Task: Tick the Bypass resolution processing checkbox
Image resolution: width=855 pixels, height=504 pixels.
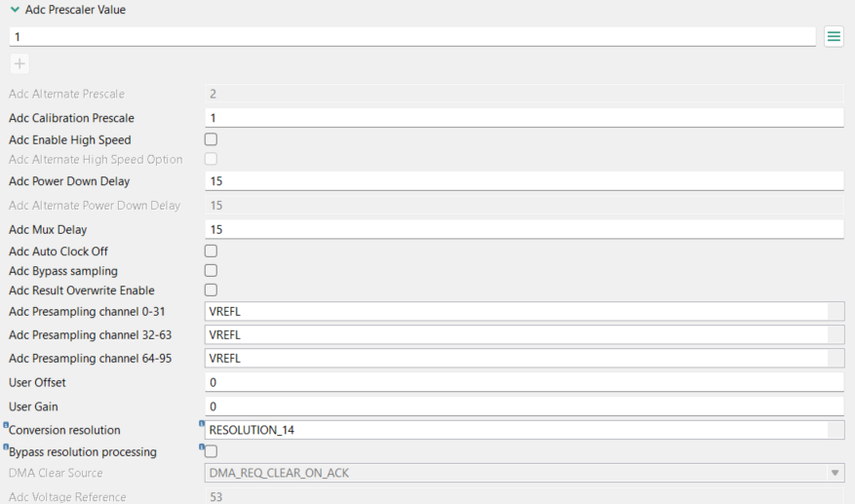Action: [x=211, y=451]
